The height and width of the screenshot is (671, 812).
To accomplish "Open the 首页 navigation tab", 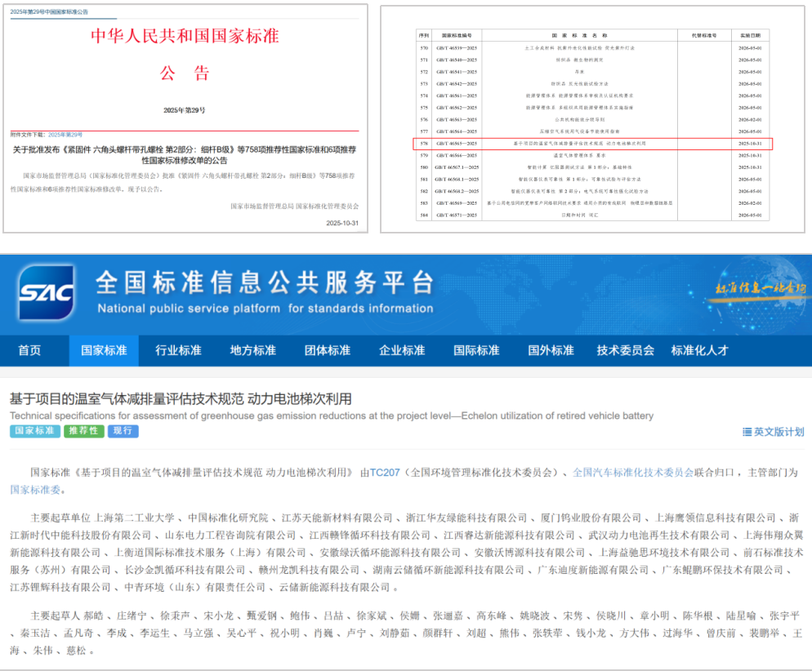I will (29, 350).
